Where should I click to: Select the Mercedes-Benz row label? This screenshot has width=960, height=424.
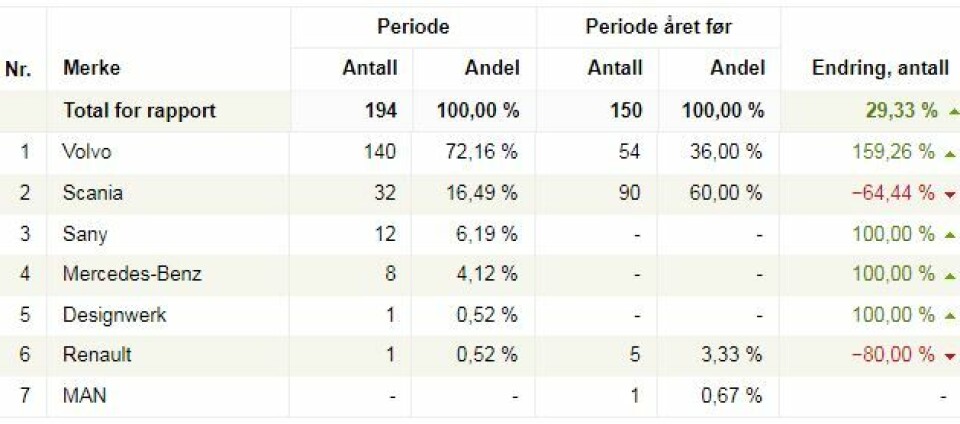tap(132, 274)
